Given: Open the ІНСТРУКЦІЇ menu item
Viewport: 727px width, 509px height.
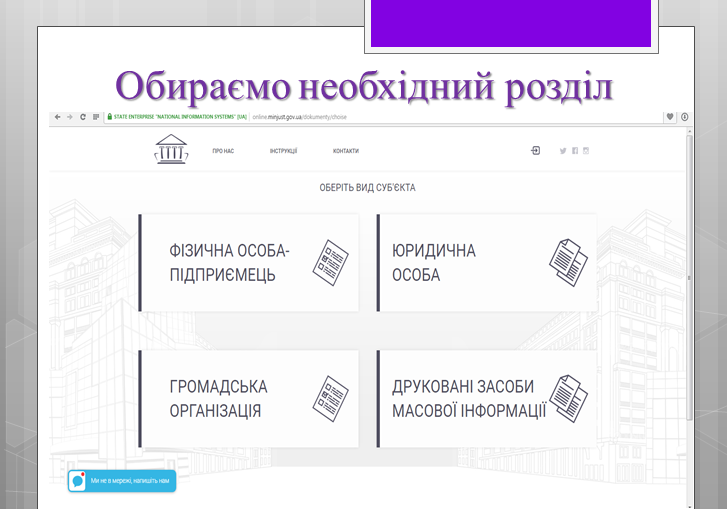Looking at the screenshot, I should 283,151.
